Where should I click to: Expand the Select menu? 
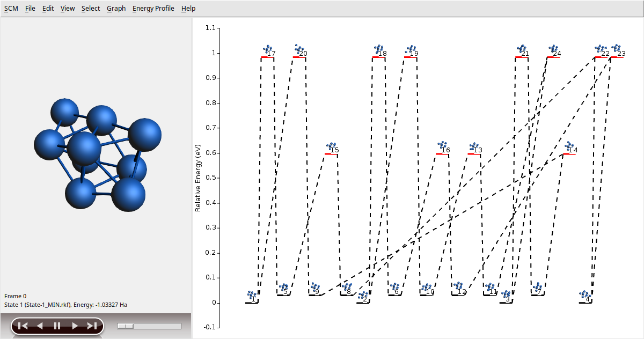click(91, 9)
